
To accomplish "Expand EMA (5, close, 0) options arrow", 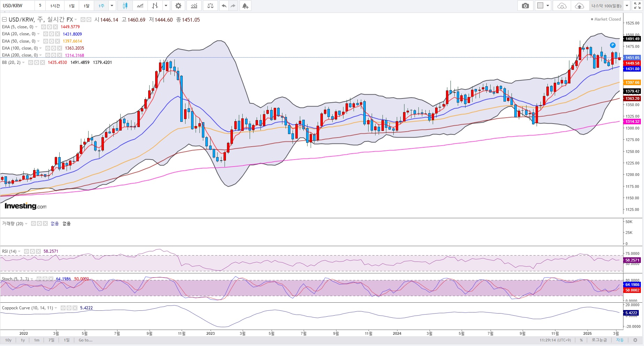I will [37, 27].
